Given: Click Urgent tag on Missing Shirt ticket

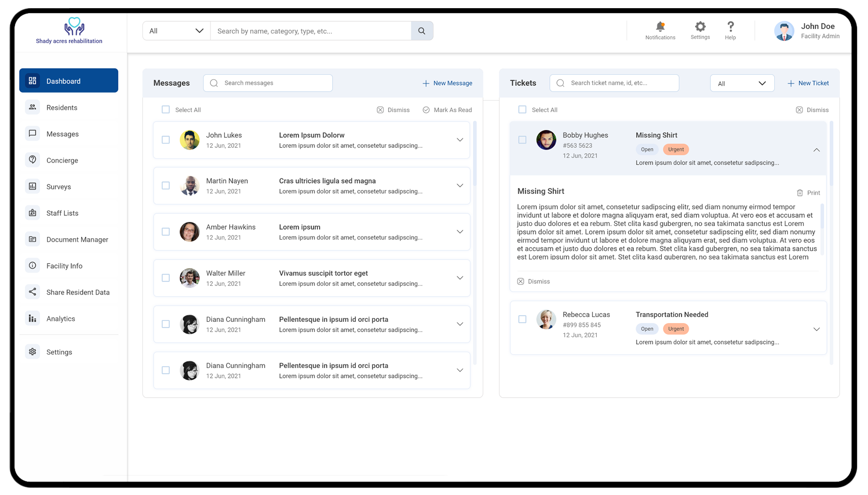Looking at the screenshot, I should [x=676, y=149].
